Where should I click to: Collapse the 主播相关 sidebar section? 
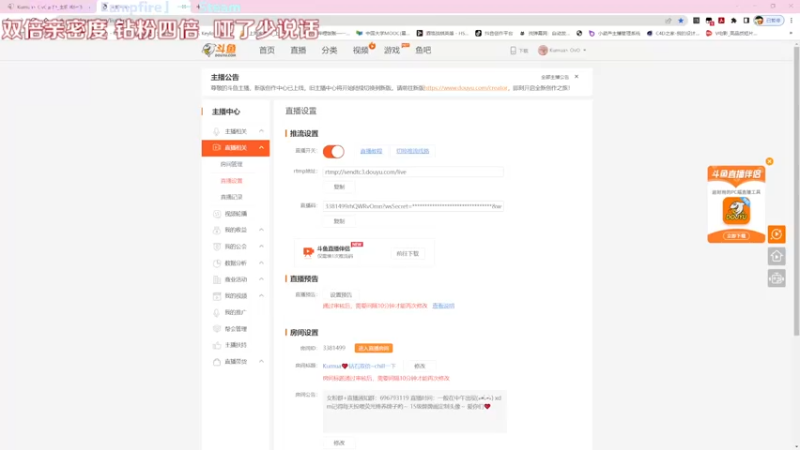point(261,131)
